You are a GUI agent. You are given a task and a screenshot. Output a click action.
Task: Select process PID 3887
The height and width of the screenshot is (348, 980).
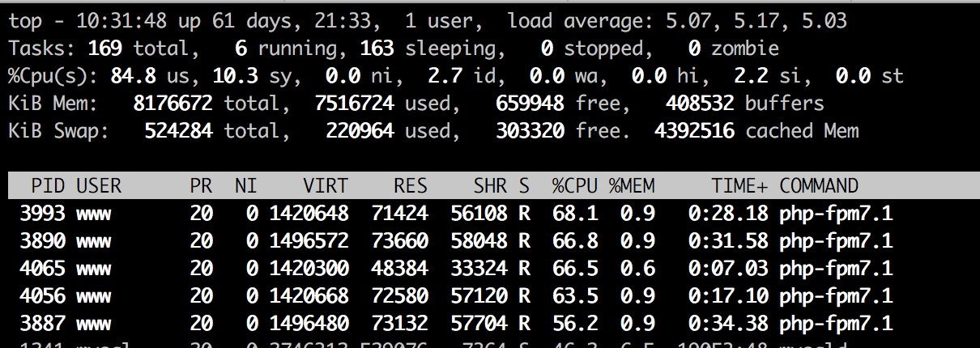click(41, 324)
